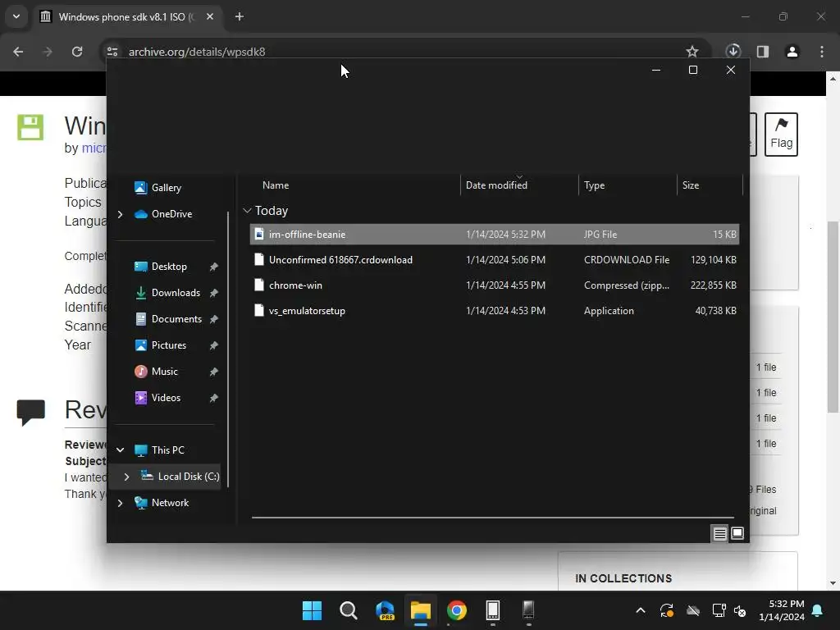
Task: Collapse the This PC tree node
Action: click(x=120, y=450)
